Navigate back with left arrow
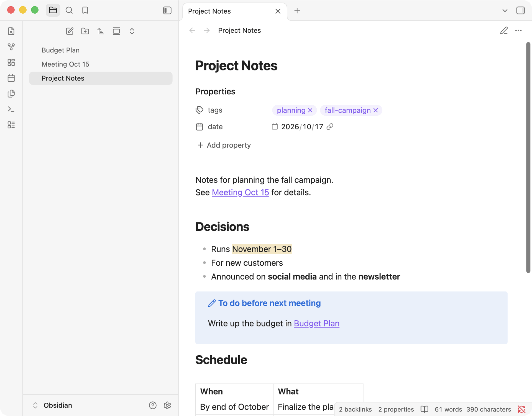This screenshot has width=532, height=416. pos(192,31)
